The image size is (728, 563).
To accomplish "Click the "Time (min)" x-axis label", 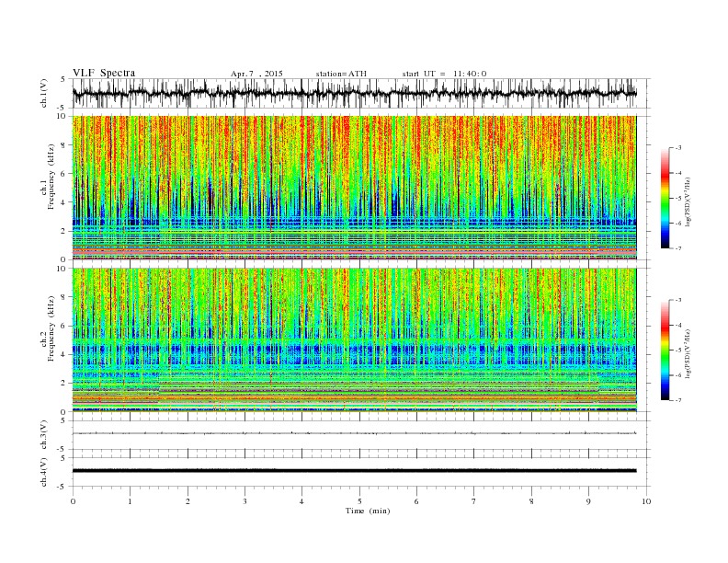I will click(x=368, y=511).
